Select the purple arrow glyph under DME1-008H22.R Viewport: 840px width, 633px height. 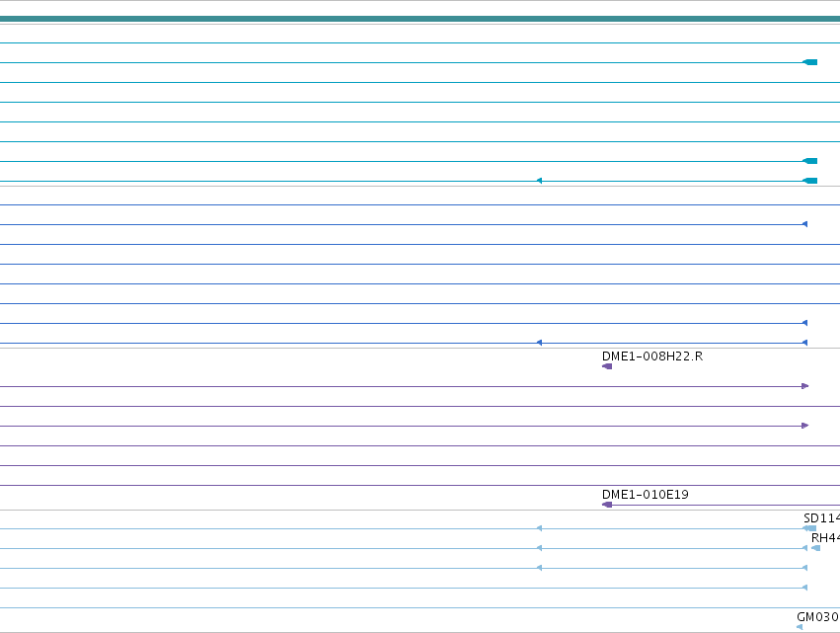pyautogui.click(x=607, y=366)
